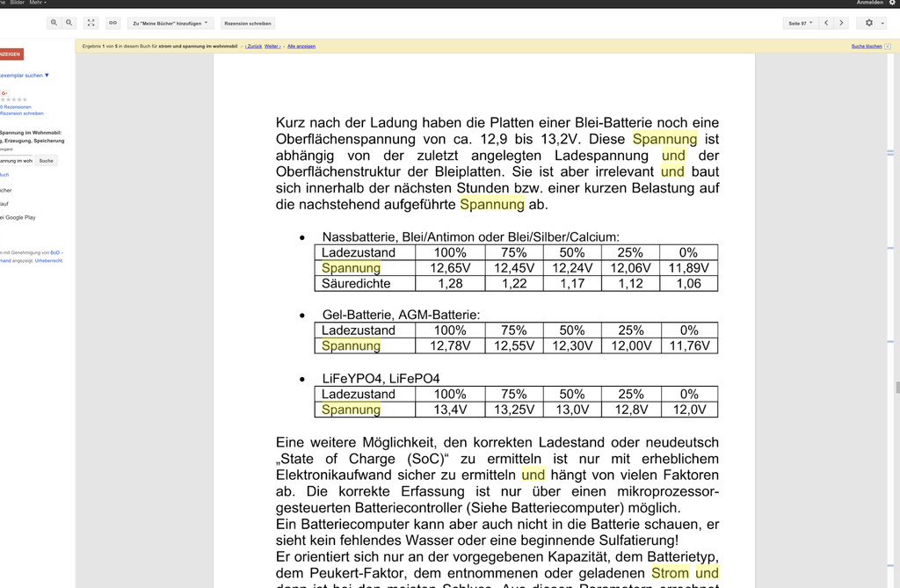This screenshot has width=900, height=588.
Task: Go to the previous page with the left arrow
Action: (x=826, y=23)
